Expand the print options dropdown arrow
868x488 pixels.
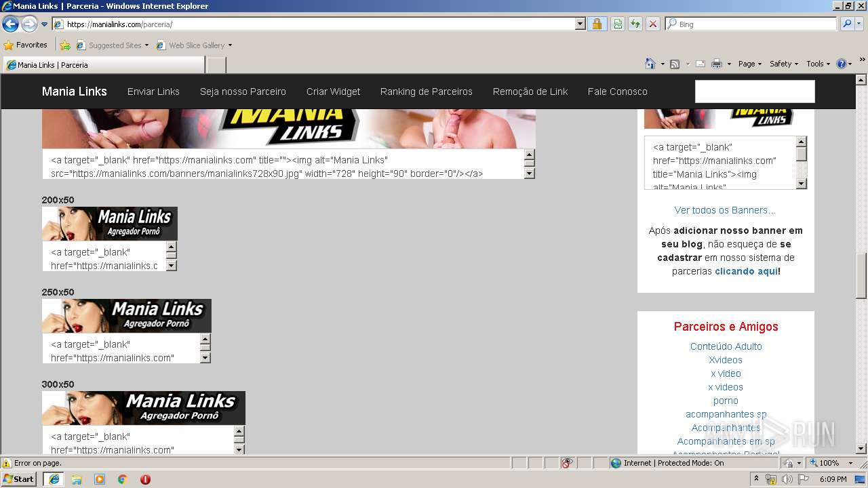pyautogui.click(x=729, y=64)
